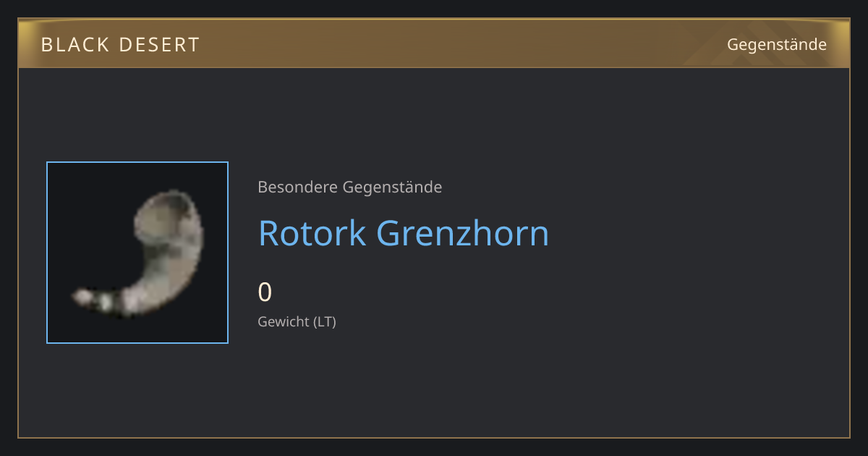Click the (LT) unit in the weight label
868x456 pixels.
pos(325,321)
